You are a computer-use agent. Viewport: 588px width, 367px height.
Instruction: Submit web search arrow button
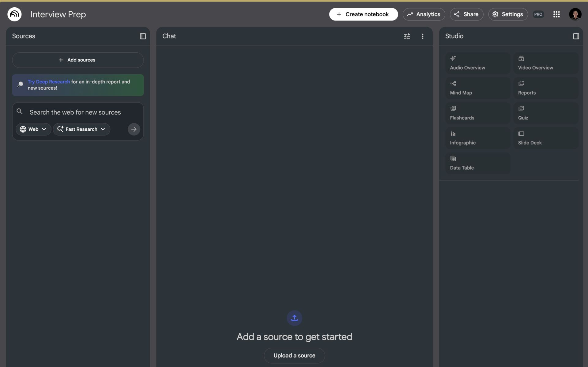coord(134,129)
